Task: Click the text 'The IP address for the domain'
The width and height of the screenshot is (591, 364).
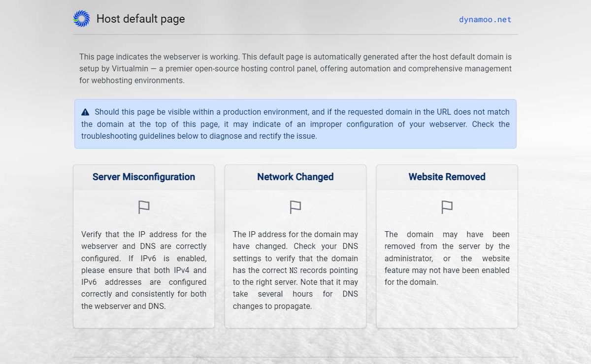Action: (x=295, y=270)
